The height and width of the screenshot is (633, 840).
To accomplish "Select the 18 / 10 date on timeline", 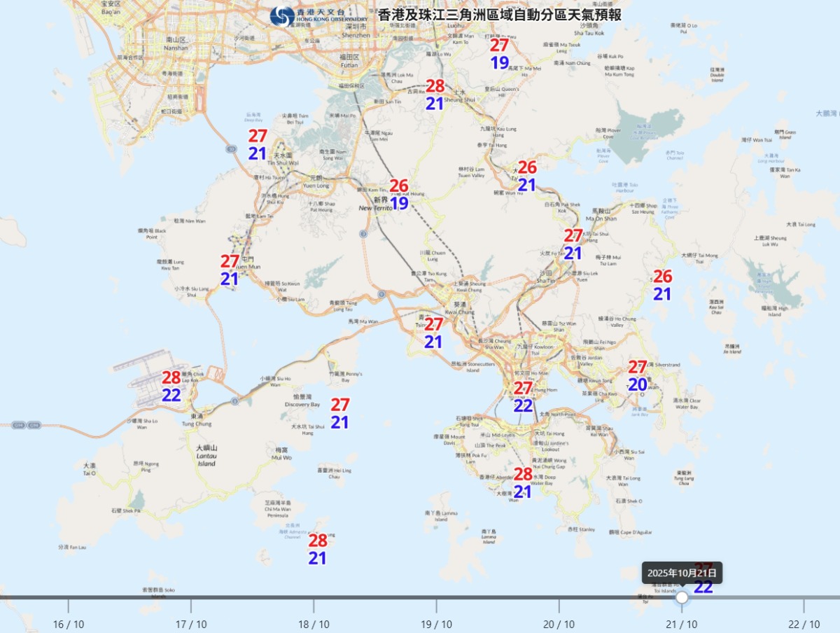I will 314,624.
